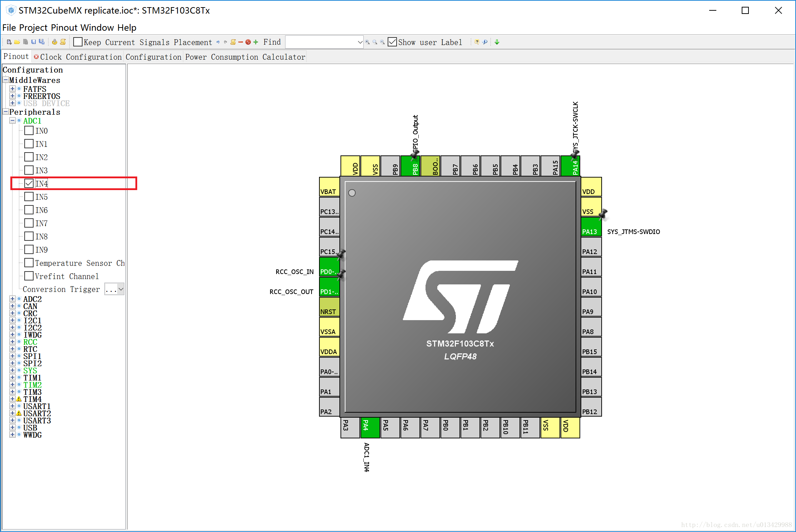This screenshot has width=796, height=532.
Task: Open Conversion Trigger dropdown menu
Action: [119, 290]
